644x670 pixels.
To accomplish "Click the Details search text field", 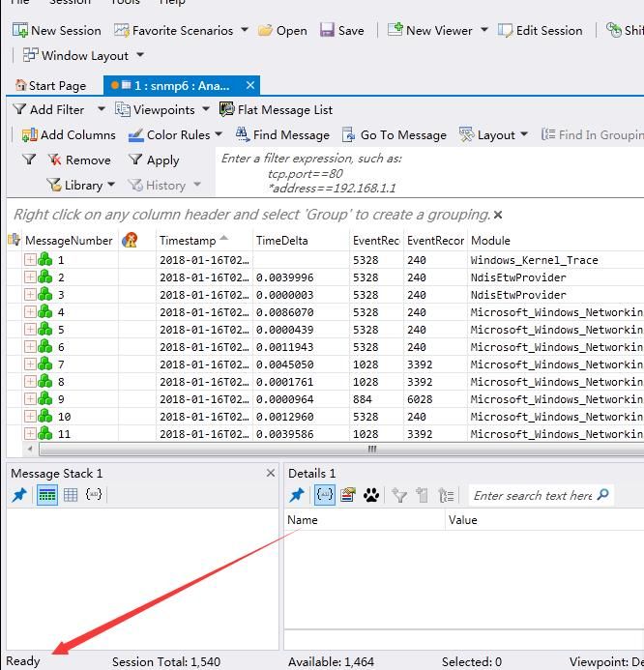I will (533, 495).
